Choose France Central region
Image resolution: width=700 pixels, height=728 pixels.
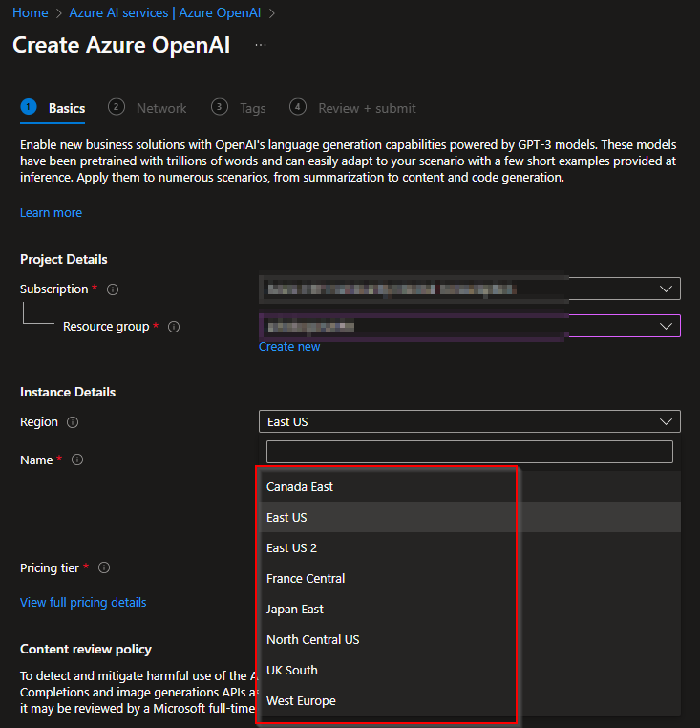point(470,579)
